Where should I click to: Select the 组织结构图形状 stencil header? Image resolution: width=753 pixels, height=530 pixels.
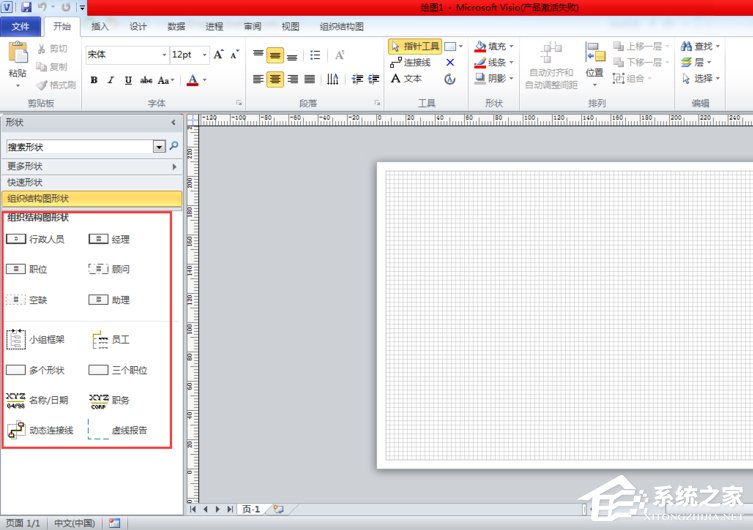point(92,198)
